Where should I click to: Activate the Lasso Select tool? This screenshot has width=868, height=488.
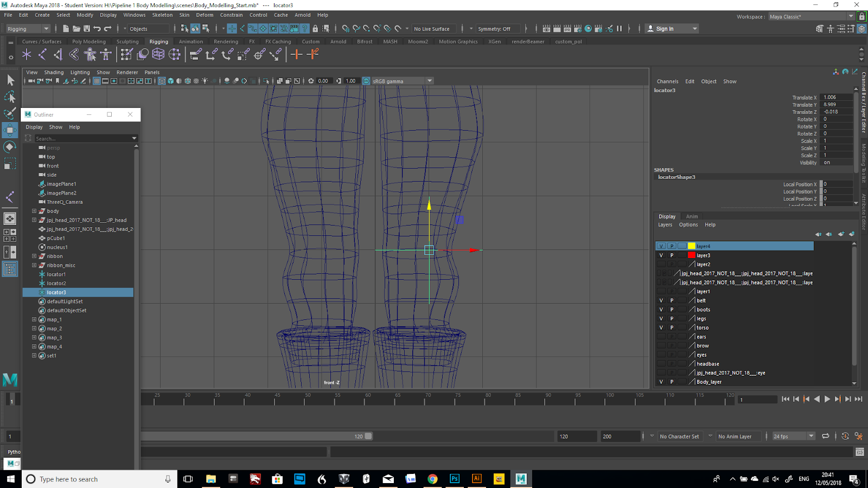pyautogui.click(x=10, y=97)
